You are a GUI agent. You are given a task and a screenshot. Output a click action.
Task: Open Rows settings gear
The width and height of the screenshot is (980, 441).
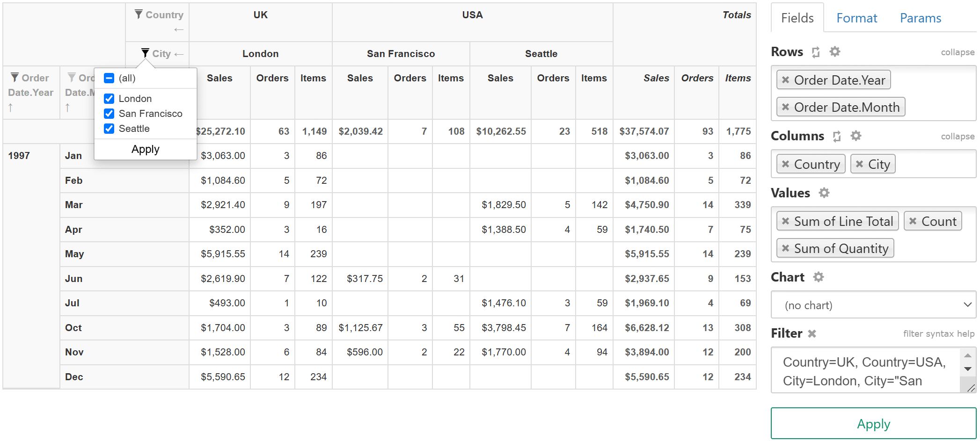coord(835,51)
